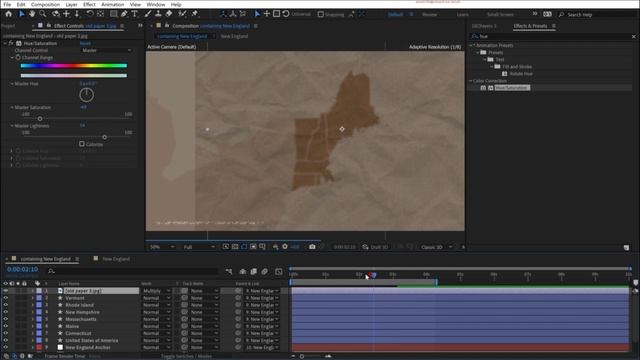Click the frame blending icon in the timeline
The height and width of the screenshot is (360, 640).
(253, 271)
